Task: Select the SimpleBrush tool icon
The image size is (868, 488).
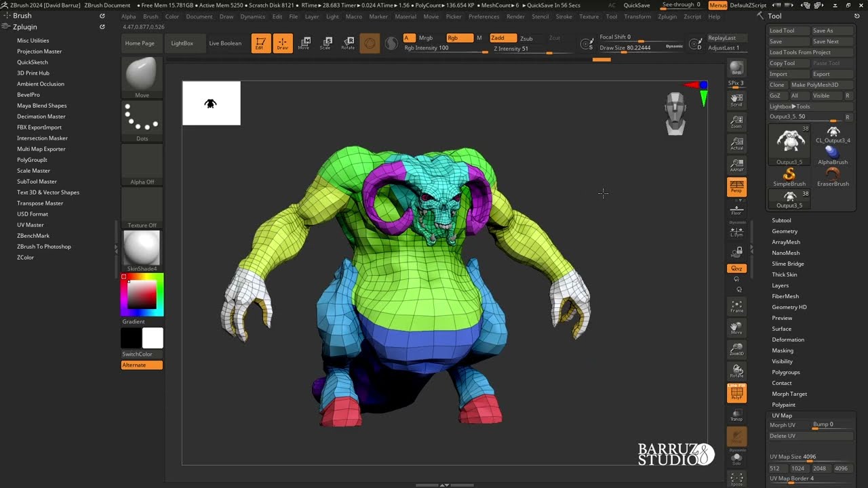Action: pyautogui.click(x=789, y=178)
